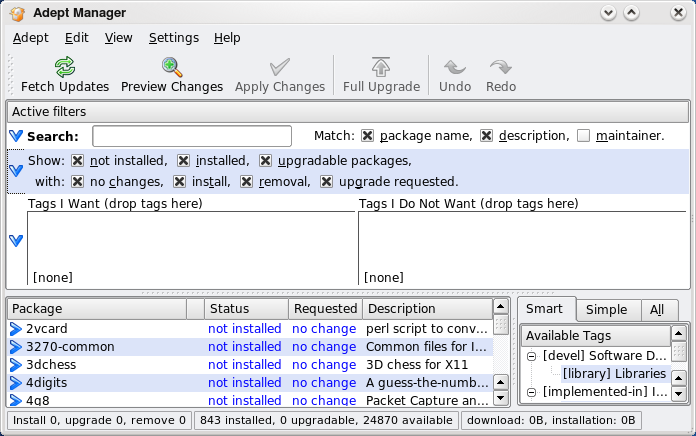Toggle the upgradable packages checkbox
The image size is (696, 436).
[265, 161]
